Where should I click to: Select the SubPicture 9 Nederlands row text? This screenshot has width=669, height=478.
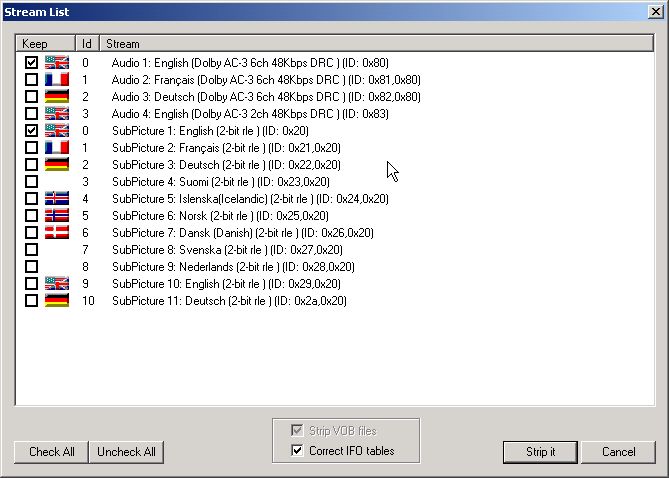233,267
